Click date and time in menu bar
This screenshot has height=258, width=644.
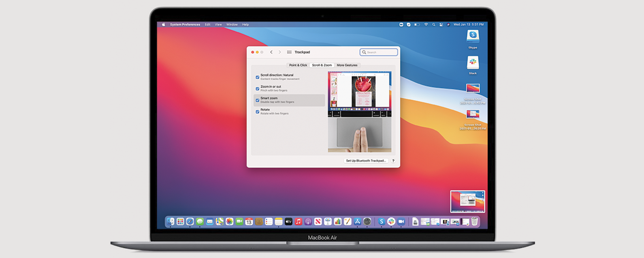(469, 24)
